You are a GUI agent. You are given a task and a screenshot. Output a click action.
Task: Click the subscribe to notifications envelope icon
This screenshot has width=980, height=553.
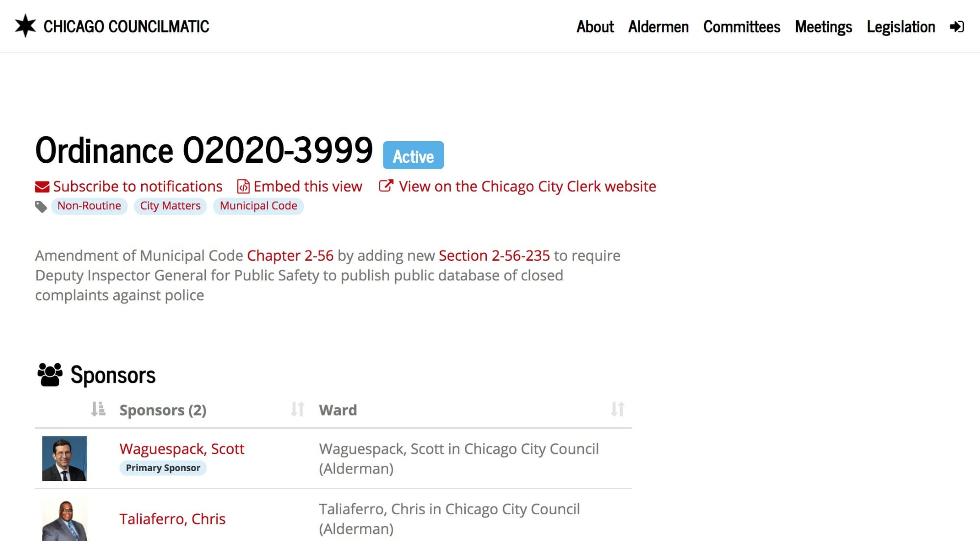point(42,186)
